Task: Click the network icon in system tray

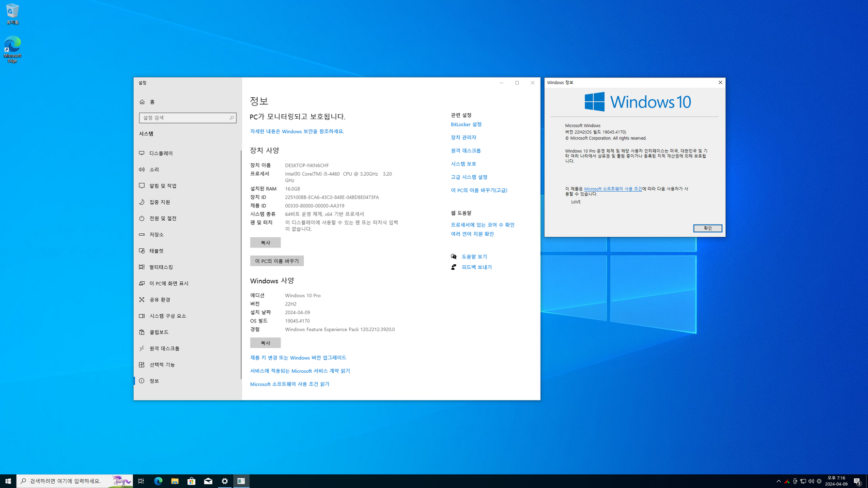Action: coord(803,481)
